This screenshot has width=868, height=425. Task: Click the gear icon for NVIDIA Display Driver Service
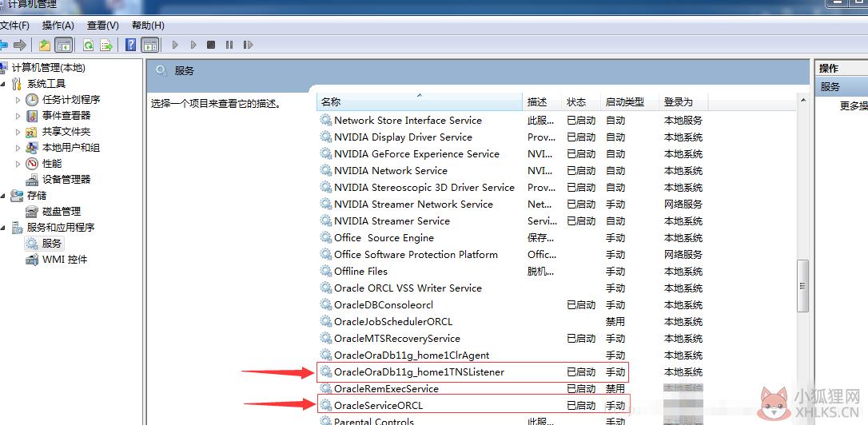tap(326, 137)
